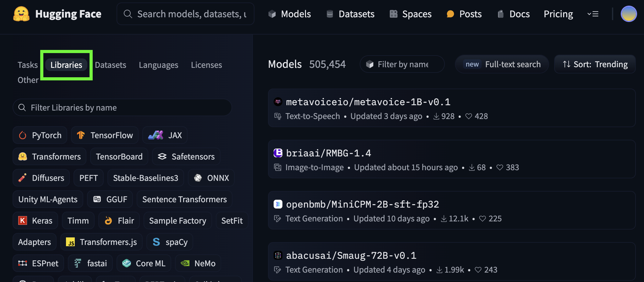This screenshot has height=282, width=644.
Task: Choose the fastai library tag
Action: coord(90,263)
